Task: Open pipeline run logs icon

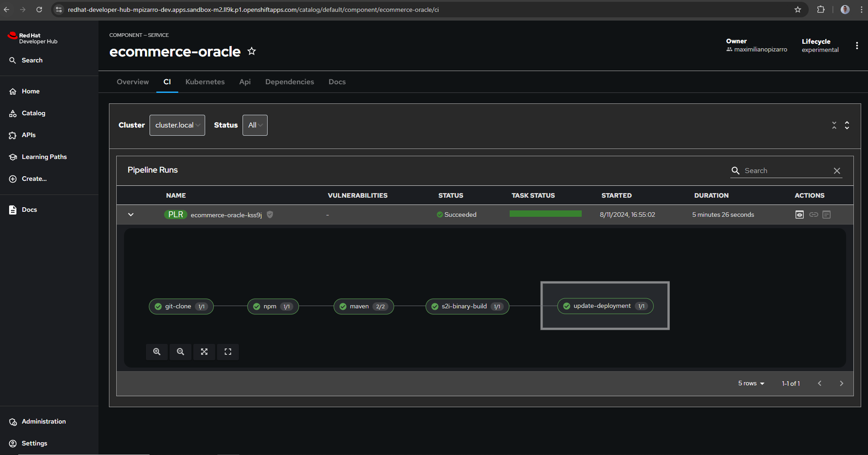Action: (826, 214)
